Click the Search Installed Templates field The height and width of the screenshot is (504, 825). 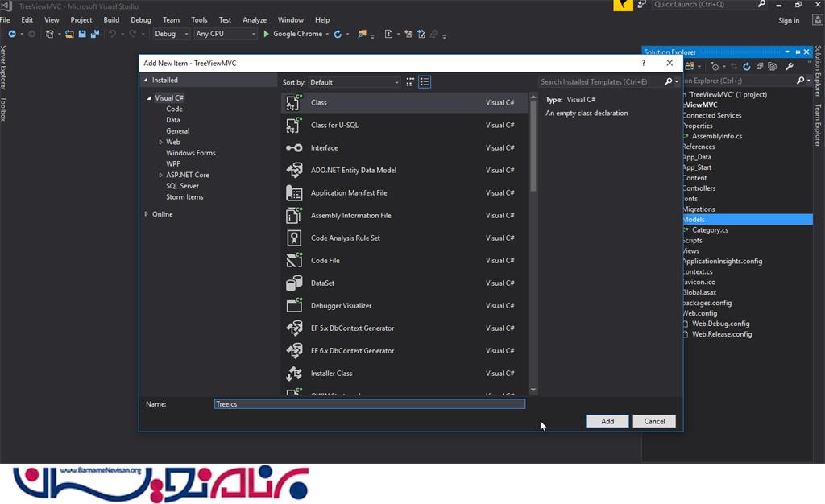tap(601, 82)
